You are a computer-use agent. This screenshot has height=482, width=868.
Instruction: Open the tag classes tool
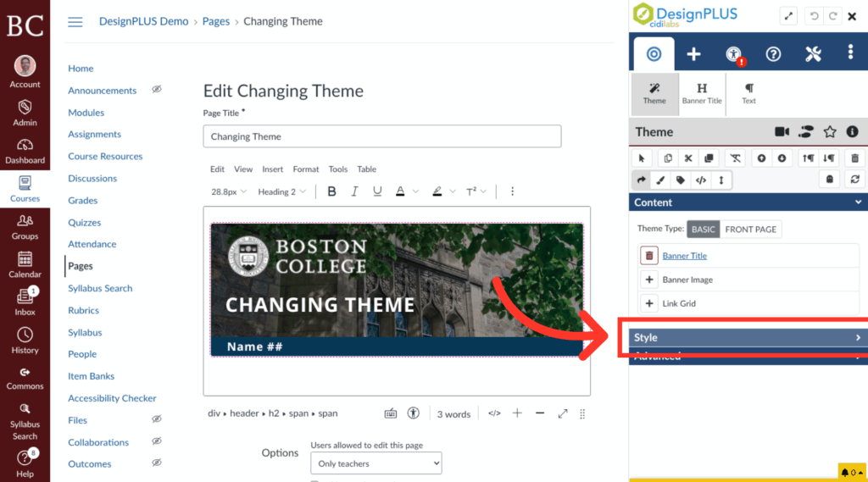click(681, 180)
